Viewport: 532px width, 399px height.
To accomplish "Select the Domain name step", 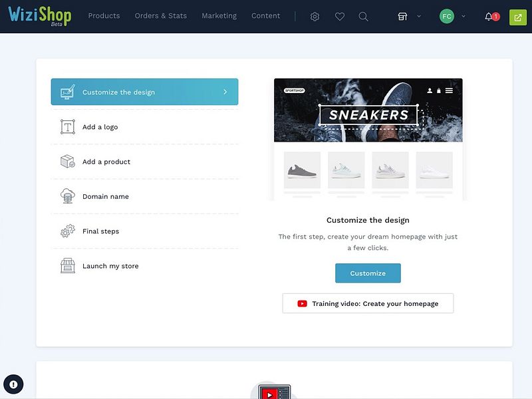I will pos(106,196).
